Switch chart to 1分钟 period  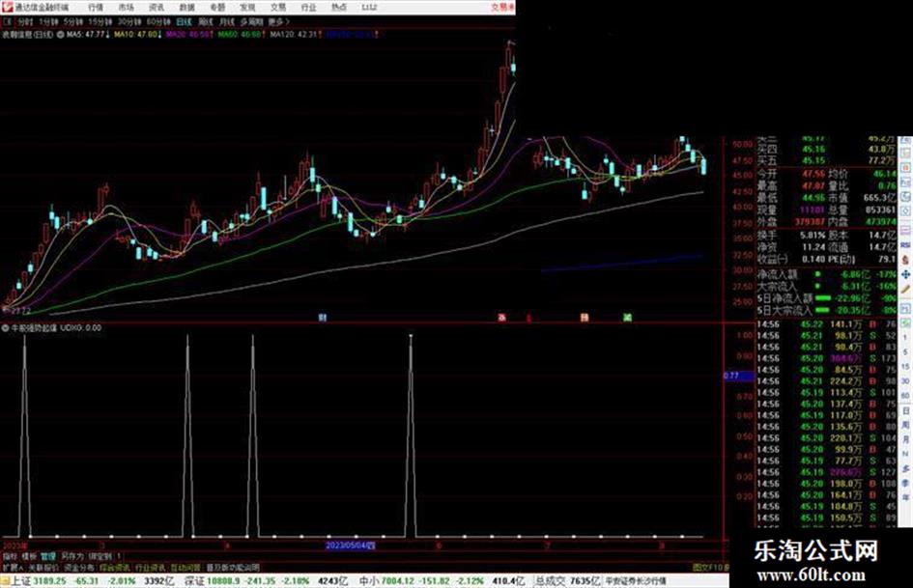(48, 21)
